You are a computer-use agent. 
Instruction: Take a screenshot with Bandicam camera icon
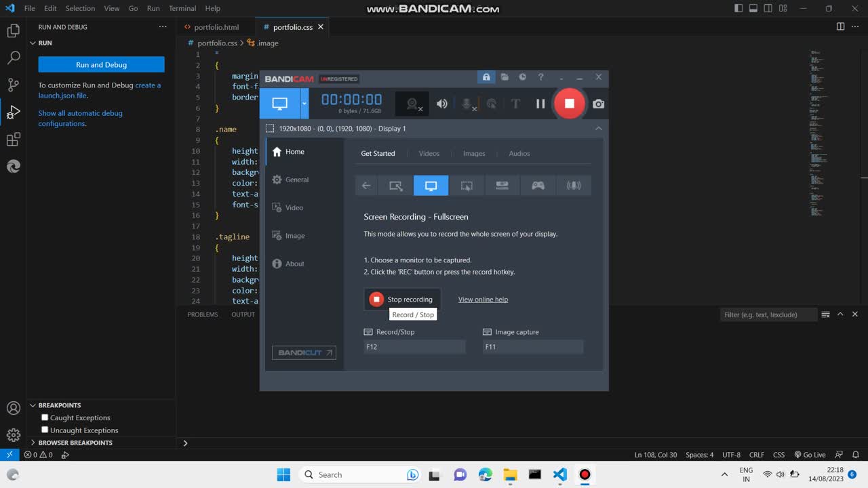[598, 104]
